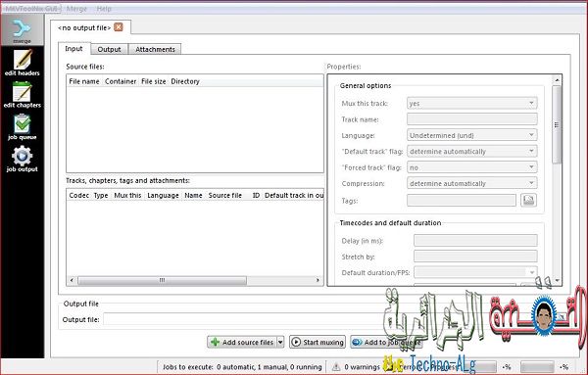Open the Default track flag dropdown
588x375 pixels.
coord(472,152)
